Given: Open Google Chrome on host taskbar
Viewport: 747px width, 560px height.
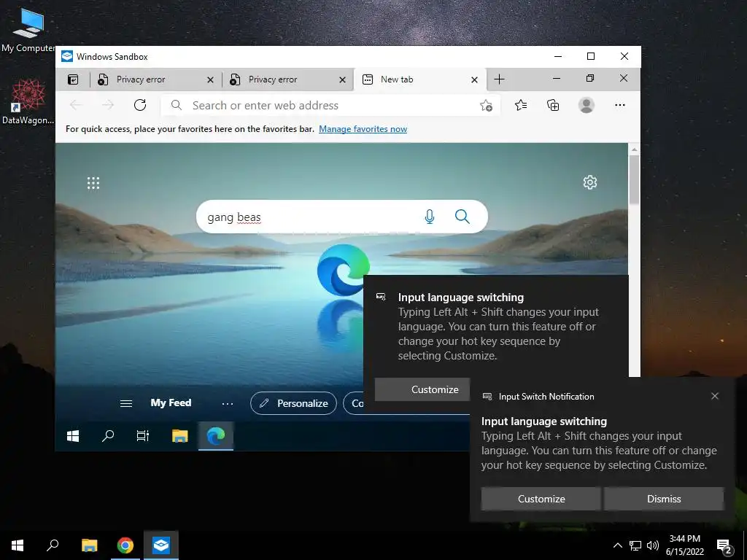Looking at the screenshot, I should pyautogui.click(x=125, y=545).
